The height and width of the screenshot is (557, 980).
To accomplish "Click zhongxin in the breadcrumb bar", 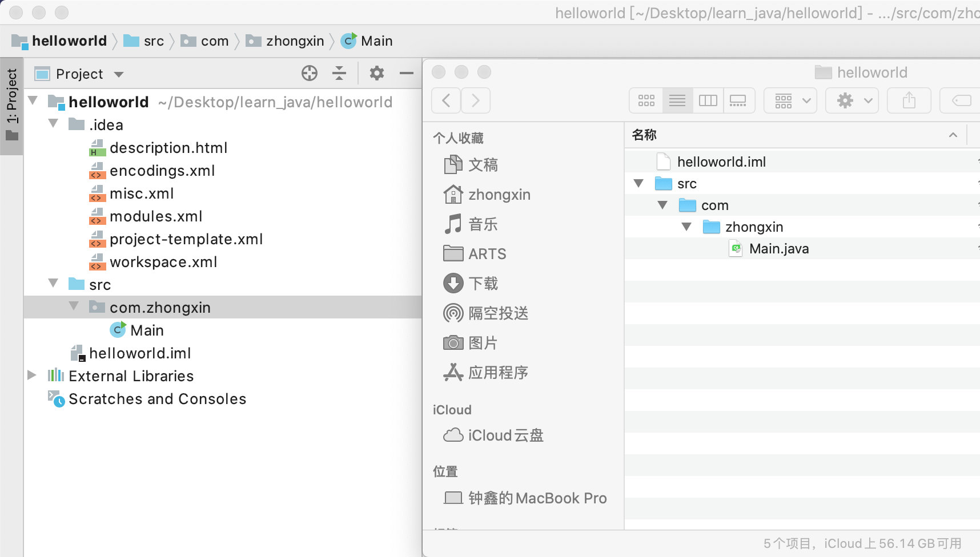I will click(x=285, y=41).
